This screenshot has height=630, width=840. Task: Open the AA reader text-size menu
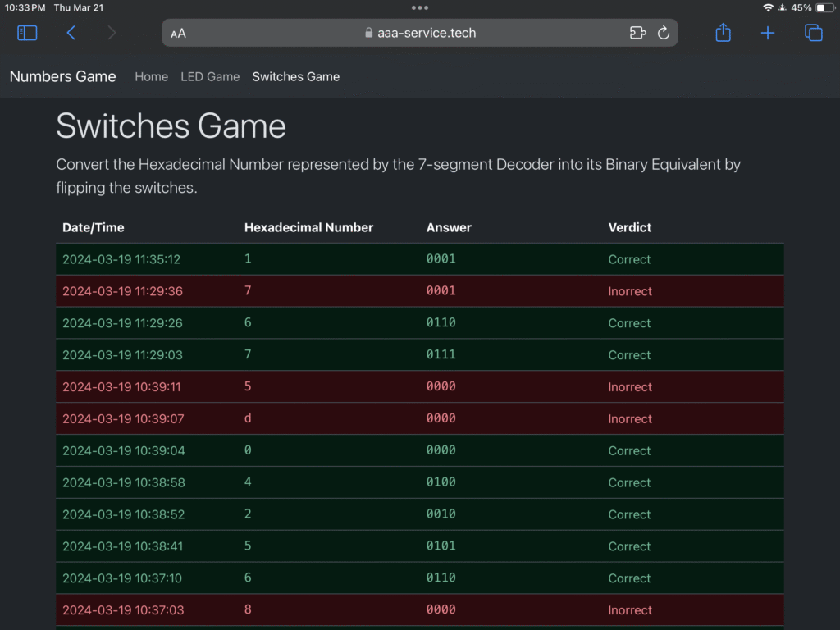[x=178, y=34]
